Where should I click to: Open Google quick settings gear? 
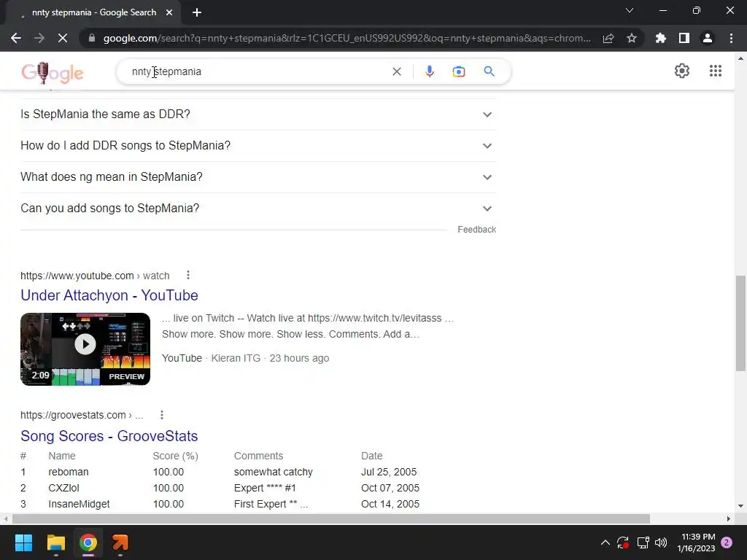coord(682,71)
